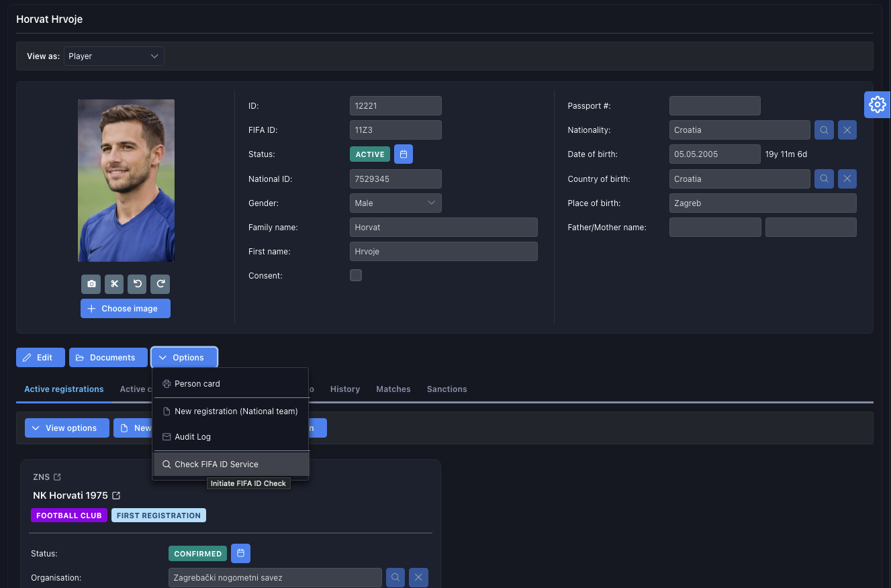This screenshot has height=588, width=891.
Task: Switch to the Sanctions tab
Action: pyautogui.click(x=447, y=389)
